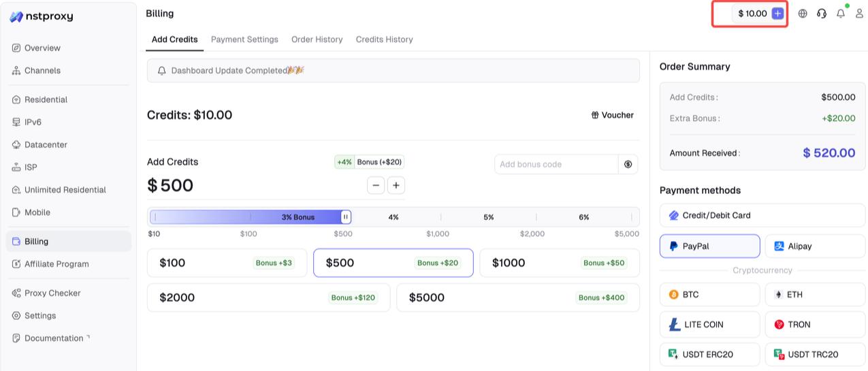This screenshot has height=371, width=868.
Task: Click the credits slider handle
Action: pos(346,217)
